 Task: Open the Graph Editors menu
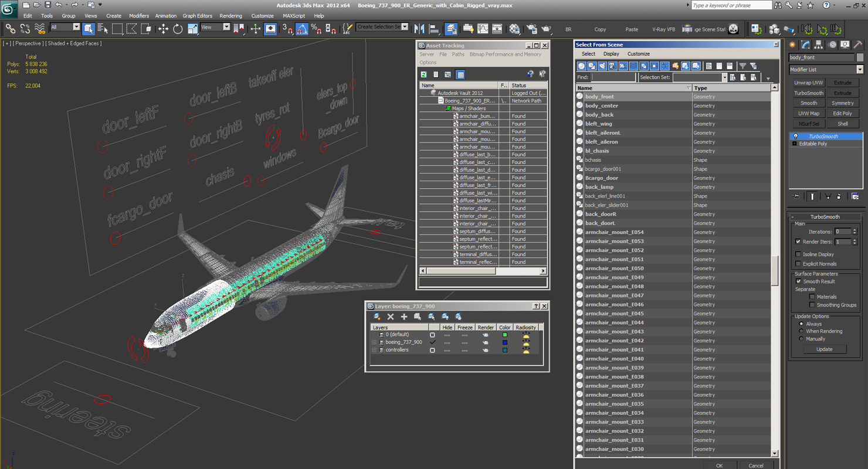coord(198,16)
